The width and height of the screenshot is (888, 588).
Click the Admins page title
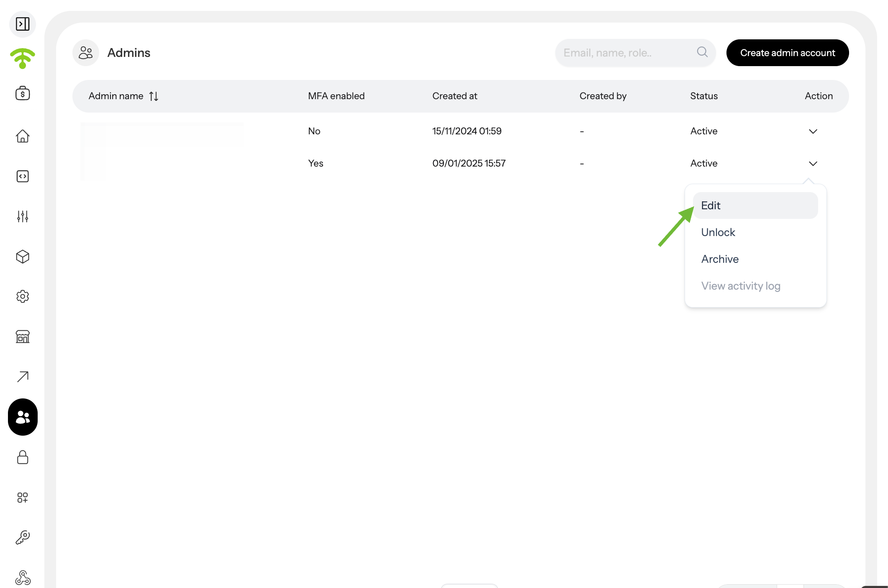(x=128, y=53)
